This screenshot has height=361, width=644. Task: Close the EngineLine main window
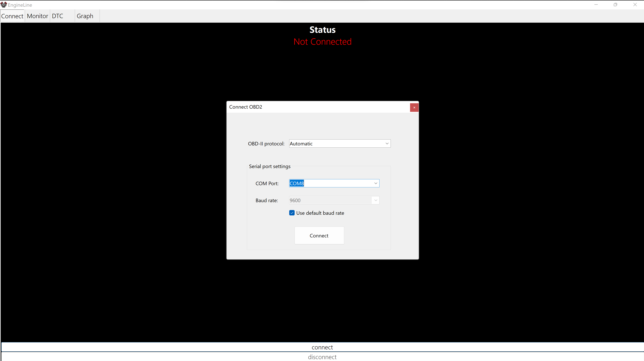635,5
